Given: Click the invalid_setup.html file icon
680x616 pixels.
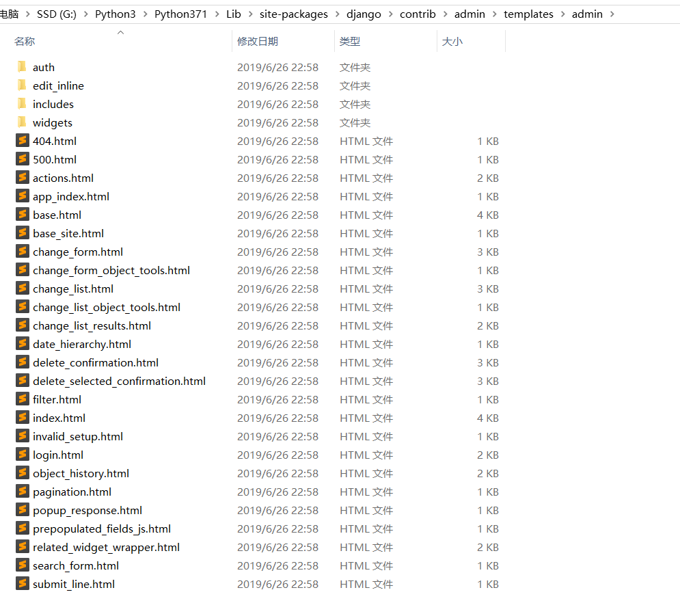Looking at the screenshot, I should (23, 436).
